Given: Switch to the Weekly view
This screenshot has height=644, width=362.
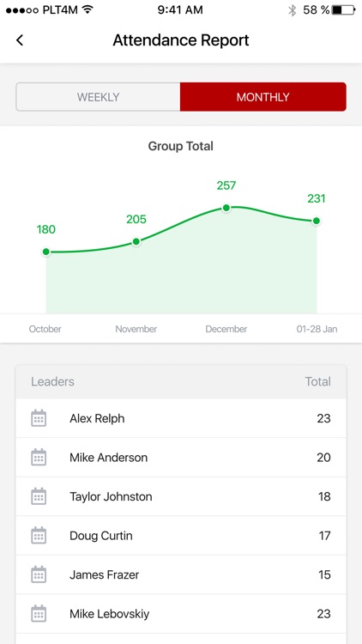Looking at the screenshot, I should click(x=98, y=97).
